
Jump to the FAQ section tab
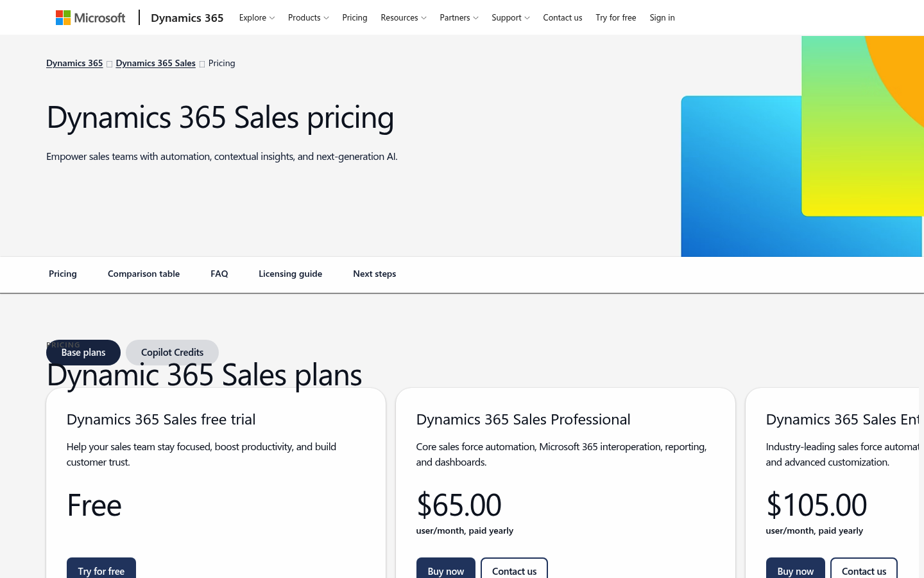coord(219,274)
